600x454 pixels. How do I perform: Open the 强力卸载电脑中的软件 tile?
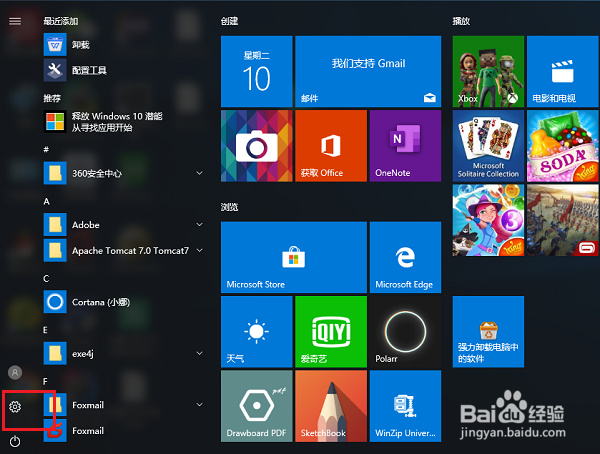(x=488, y=332)
